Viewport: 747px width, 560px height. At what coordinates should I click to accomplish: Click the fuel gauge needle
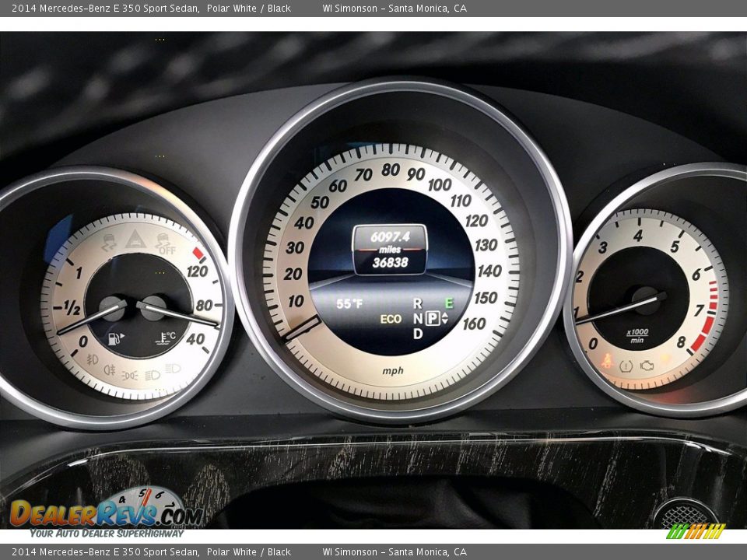click(92, 317)
